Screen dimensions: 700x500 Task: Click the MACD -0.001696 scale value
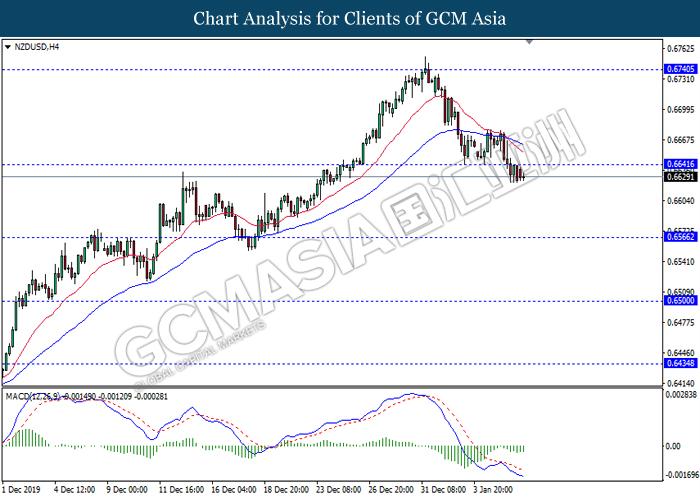coord(682,475)
